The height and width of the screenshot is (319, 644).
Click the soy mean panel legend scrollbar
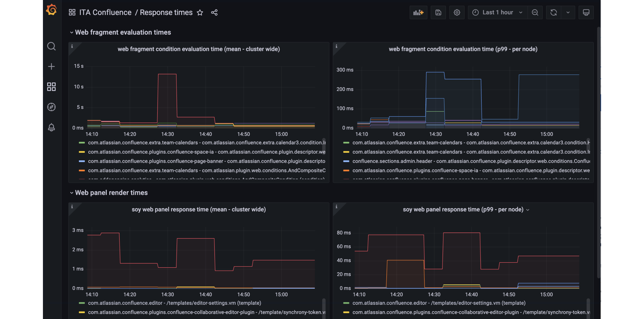click(x=324, y=308)
